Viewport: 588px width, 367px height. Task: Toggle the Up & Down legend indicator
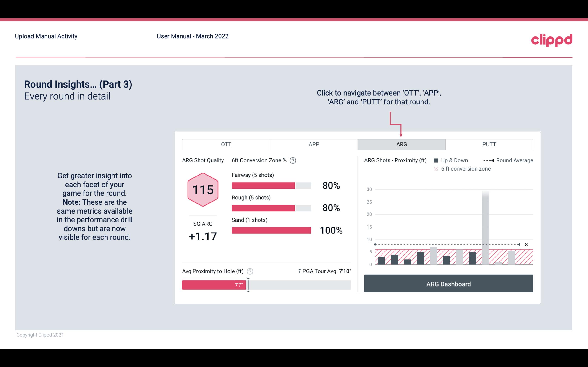[x=437, y=160]
